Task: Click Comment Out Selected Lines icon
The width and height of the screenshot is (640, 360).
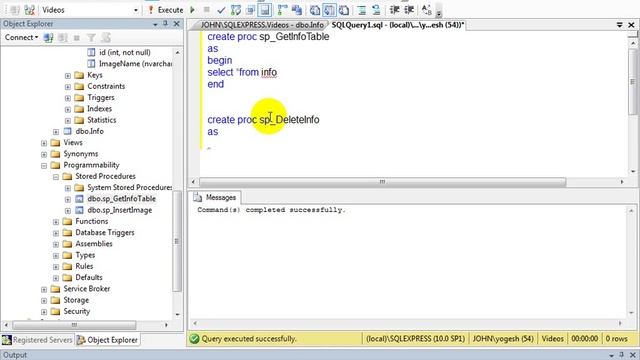Action: click(362, 10)
